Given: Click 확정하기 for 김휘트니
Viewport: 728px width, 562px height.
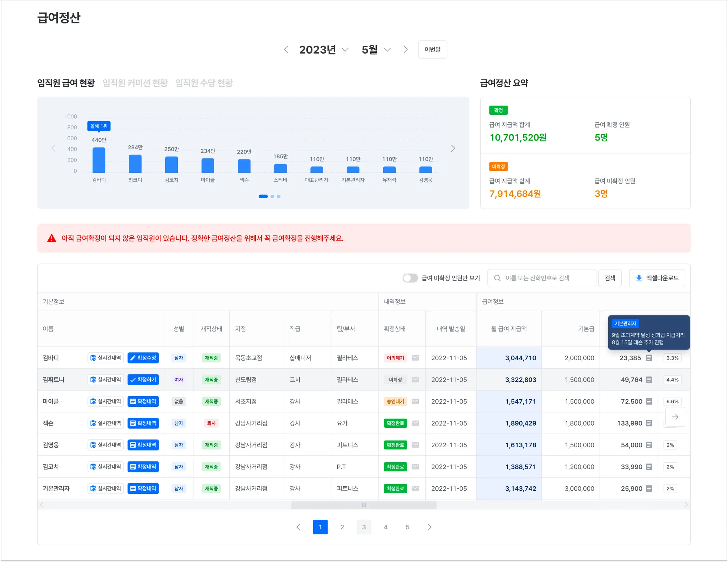Looking at the screenshot, I should click(x=143, y=380).
